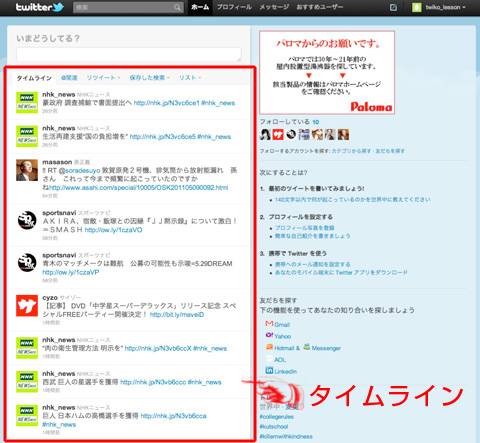Click the Paloma advertisement banner
480x443 pixels.
327,73
